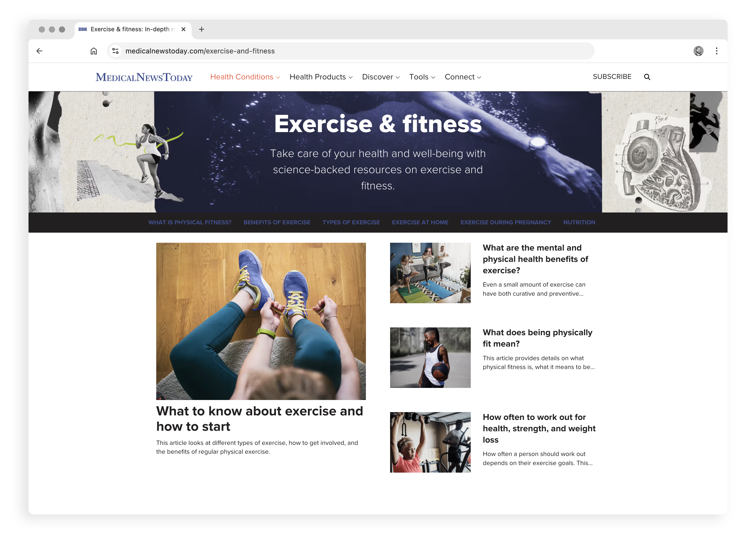Open the home page icon
This screenshot has height=552, width=756.
tap(93, 51)
